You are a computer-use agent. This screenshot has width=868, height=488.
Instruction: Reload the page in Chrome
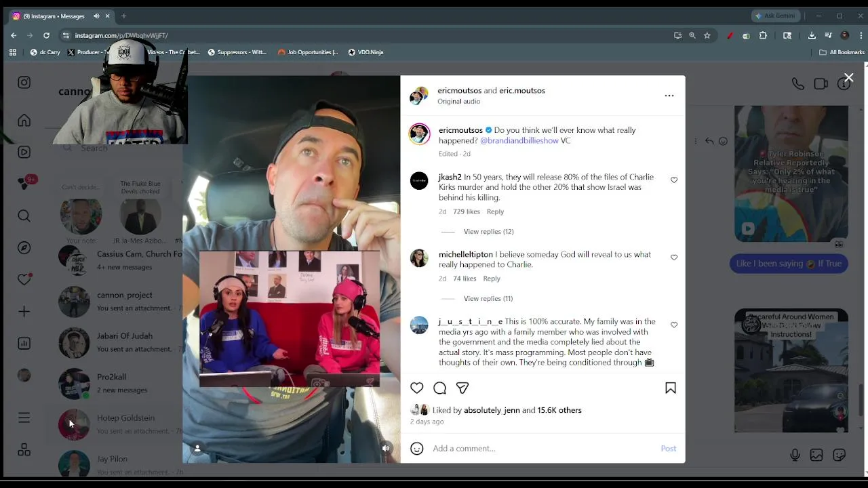coord(46,35)
